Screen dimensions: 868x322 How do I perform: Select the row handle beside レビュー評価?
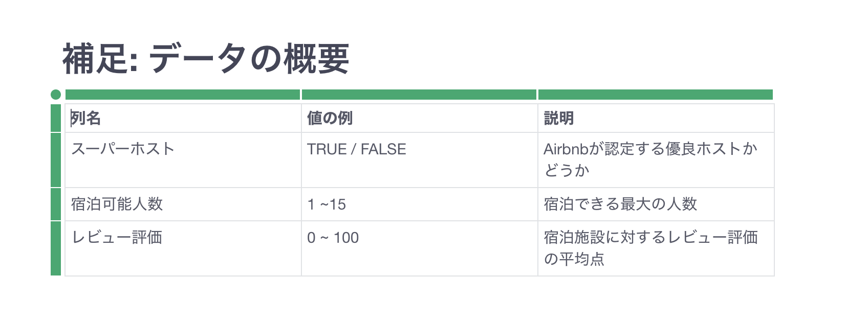coord(56,248)
